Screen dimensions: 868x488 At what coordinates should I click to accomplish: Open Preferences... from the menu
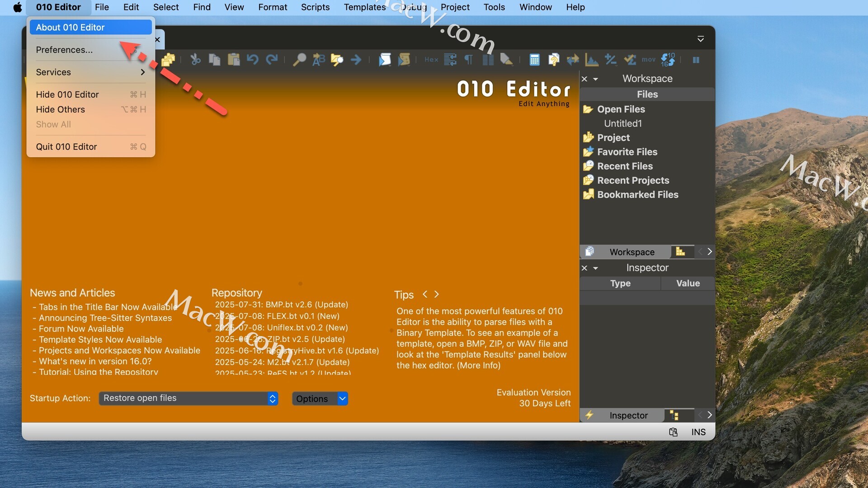point(91,50)
